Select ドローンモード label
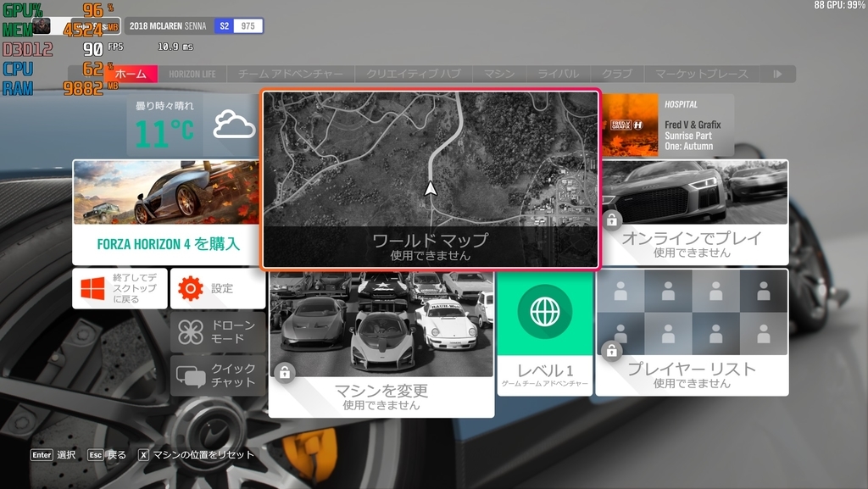 click(233, 332)
